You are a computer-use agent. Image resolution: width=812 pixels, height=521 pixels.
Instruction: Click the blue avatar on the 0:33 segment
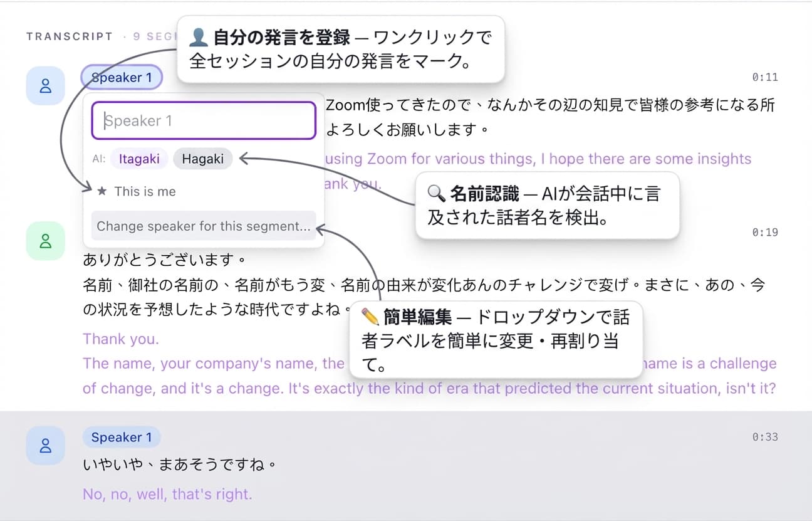(x=45, y=446)
